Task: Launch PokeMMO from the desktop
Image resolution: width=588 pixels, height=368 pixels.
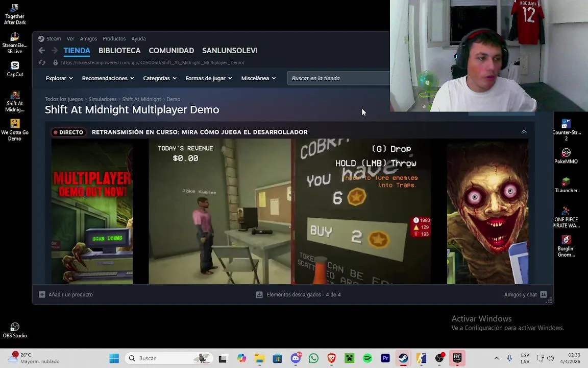Action: tap(566, 156)
